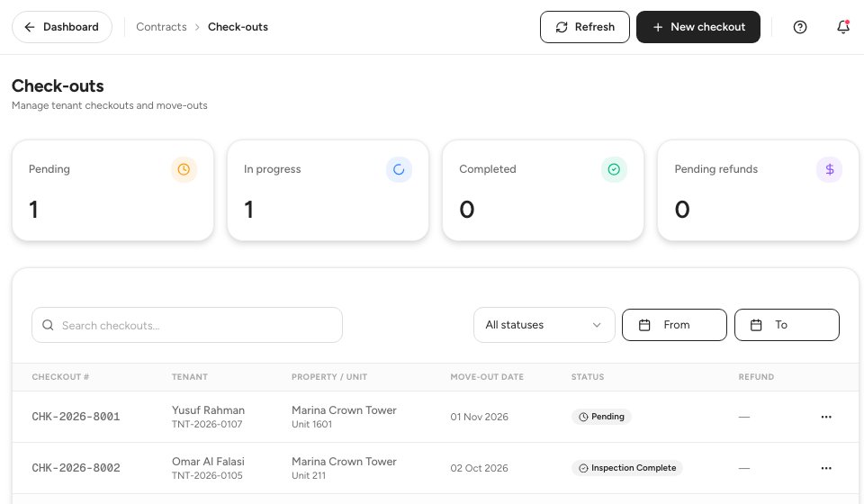Create a New checkout
Viewport: 864px width, 504px height.
tap(698, 27)
